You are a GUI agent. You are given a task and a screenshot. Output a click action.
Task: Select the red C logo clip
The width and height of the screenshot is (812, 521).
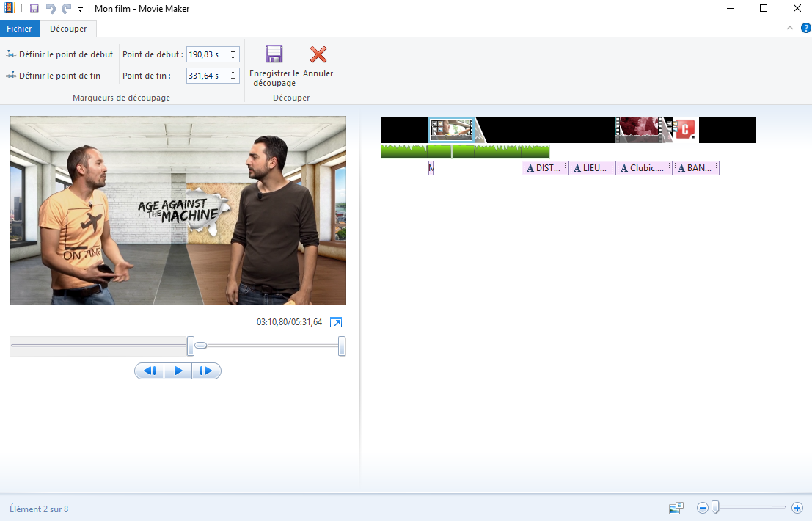[684, 129]
